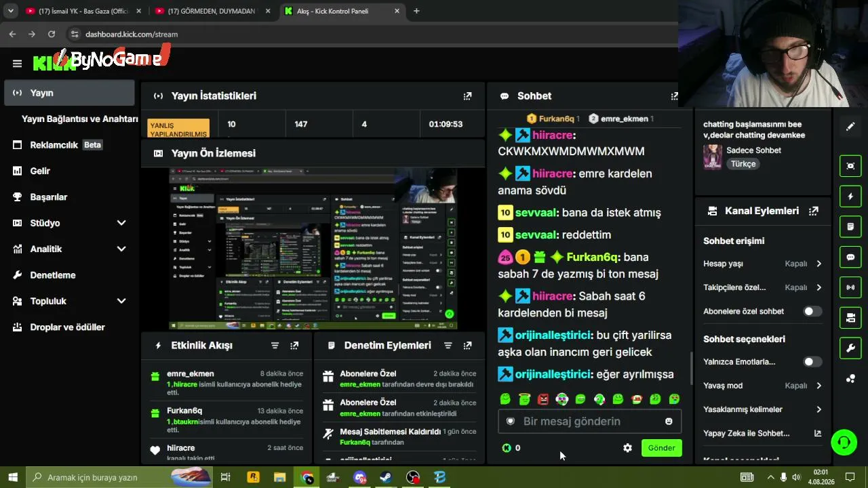
Task: Open Droplar ve ödüller page
Action: (70, 327)
